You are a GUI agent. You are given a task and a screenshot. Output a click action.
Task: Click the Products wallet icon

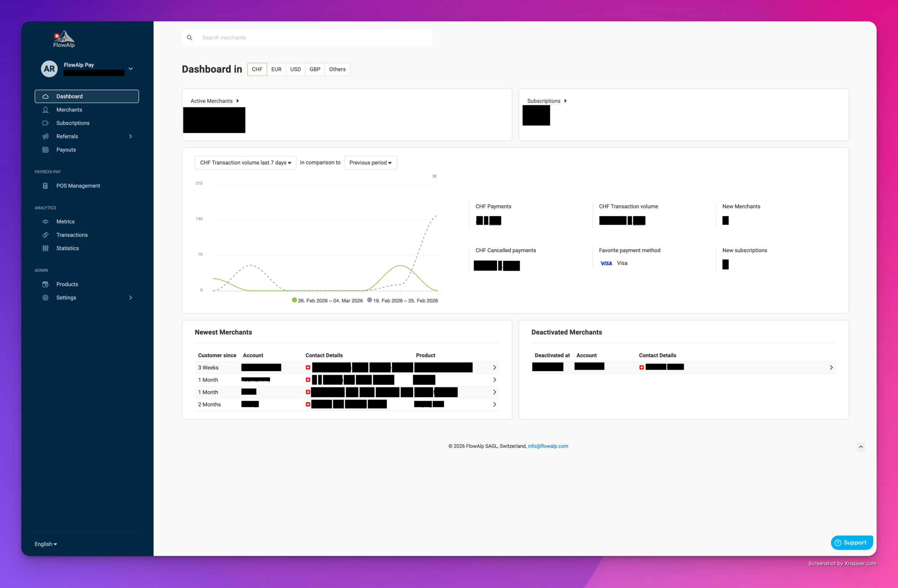point(45,284)
